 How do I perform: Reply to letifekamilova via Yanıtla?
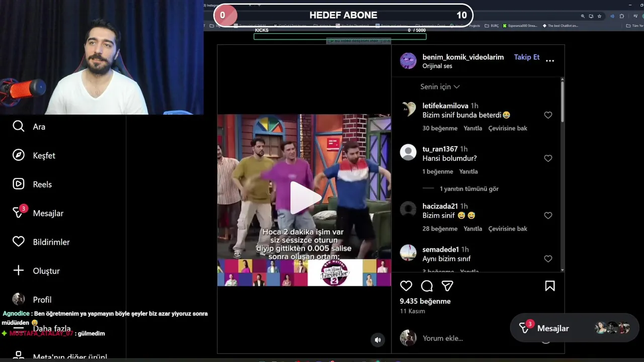472,128
